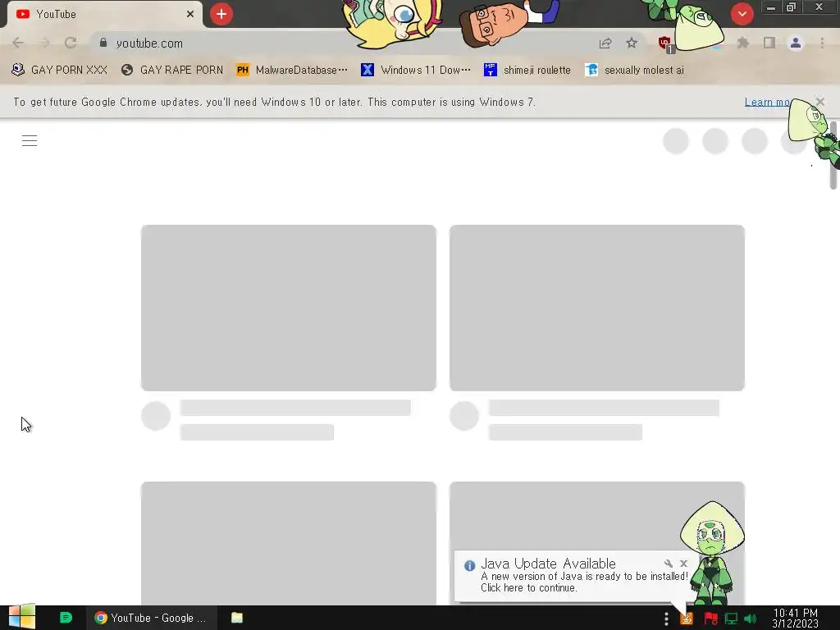840x630 pixels.
Task: Click the first loading video thumbnail placeholder
Action: click(288, 308)
